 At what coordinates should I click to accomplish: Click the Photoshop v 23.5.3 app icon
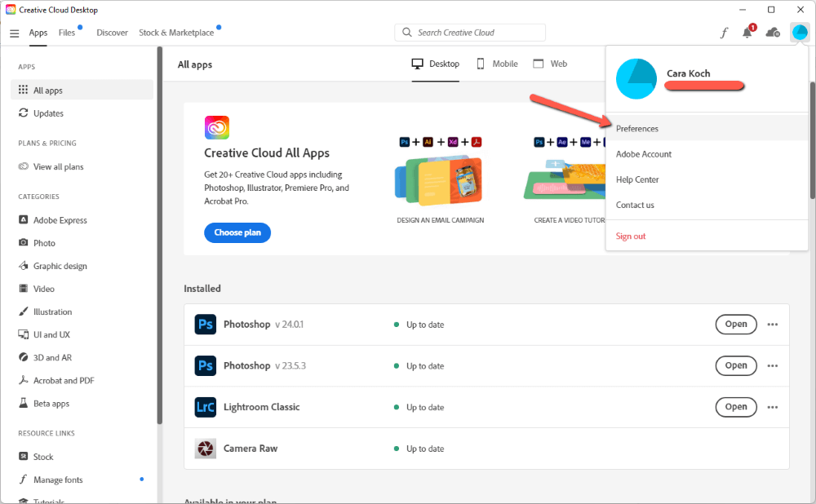[x=206, y=365]
